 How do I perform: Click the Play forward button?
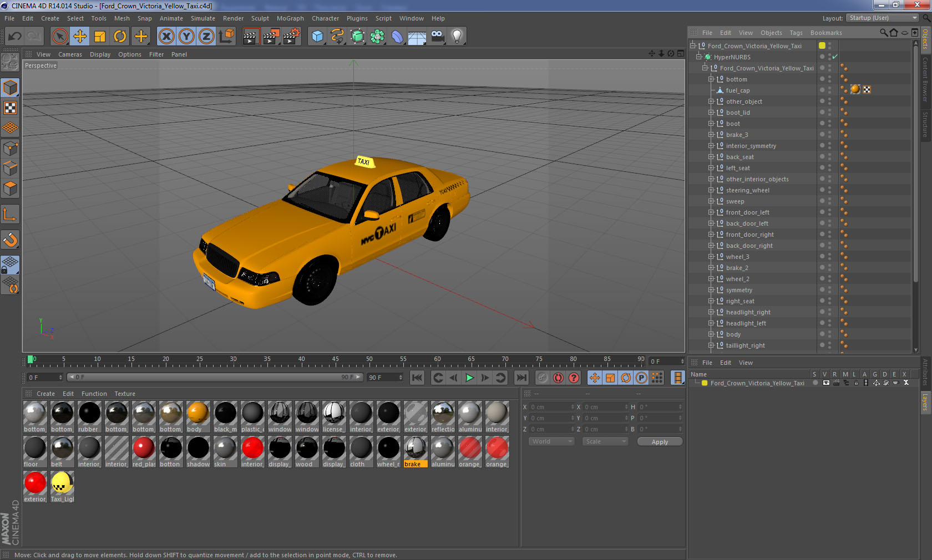tap(469, 378)
